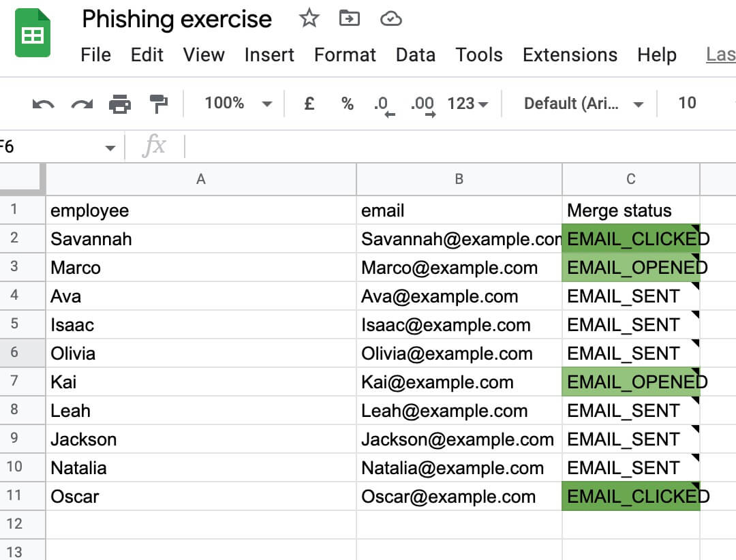Select the cell containing Isaac
The height and width of the screenshot is (560, 736).
click(x=201, y=325)
